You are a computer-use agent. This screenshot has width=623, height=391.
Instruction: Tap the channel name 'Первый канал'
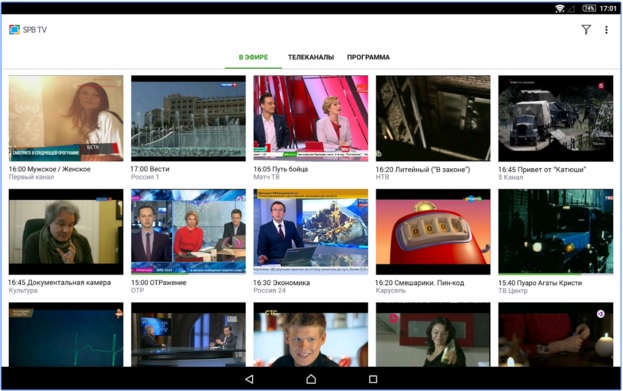coord(31,177)
